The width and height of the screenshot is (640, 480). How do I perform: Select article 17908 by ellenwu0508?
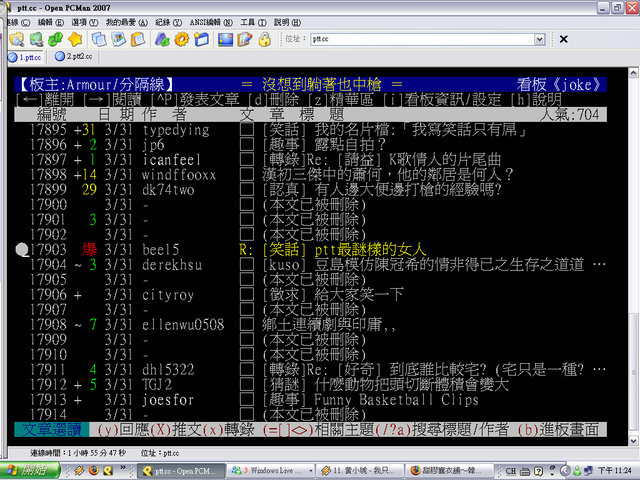click(310, 325)
